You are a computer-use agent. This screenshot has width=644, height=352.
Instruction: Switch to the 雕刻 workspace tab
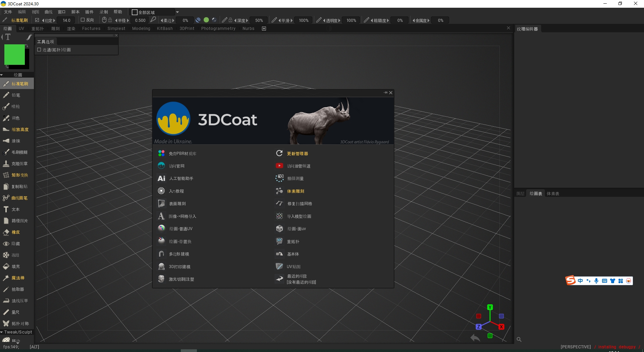pyautogui.click(x=55, y=29)
